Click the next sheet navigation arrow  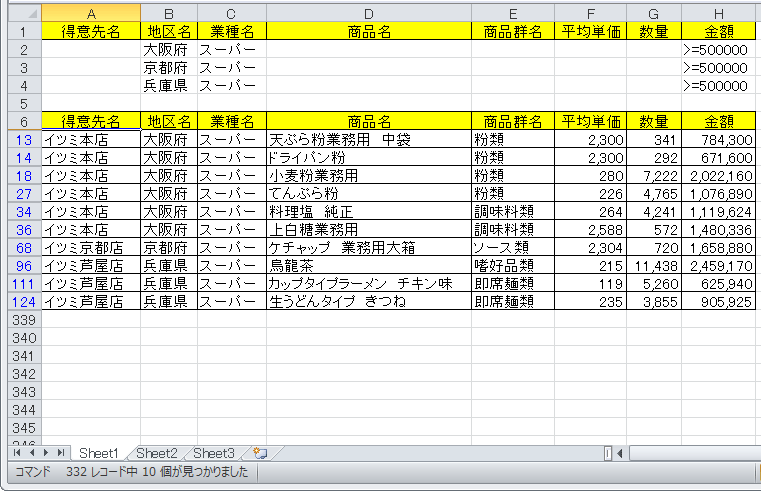pyautogui.click(x=46, y=453)
